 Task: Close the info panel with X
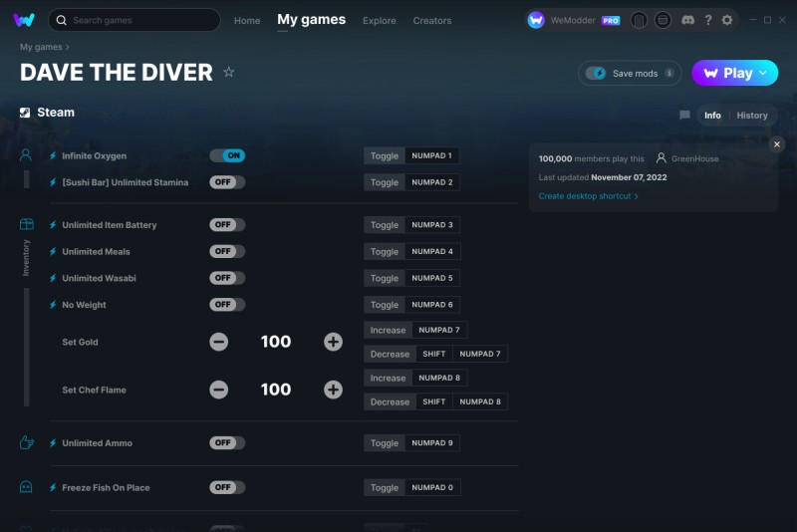(x=777, y=144)
